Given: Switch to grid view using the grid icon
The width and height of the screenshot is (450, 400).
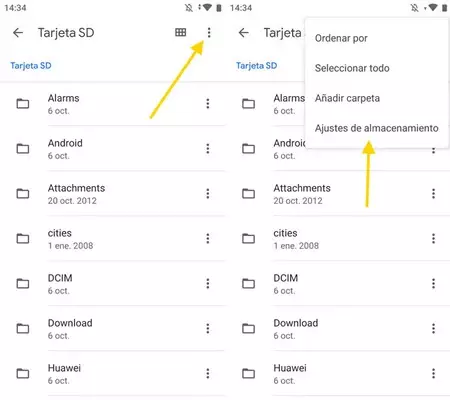Looking at the screenshot, I should coord(181,32).
